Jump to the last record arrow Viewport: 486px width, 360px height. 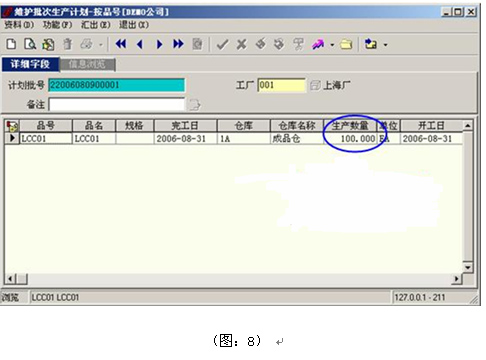click(178, 44)
